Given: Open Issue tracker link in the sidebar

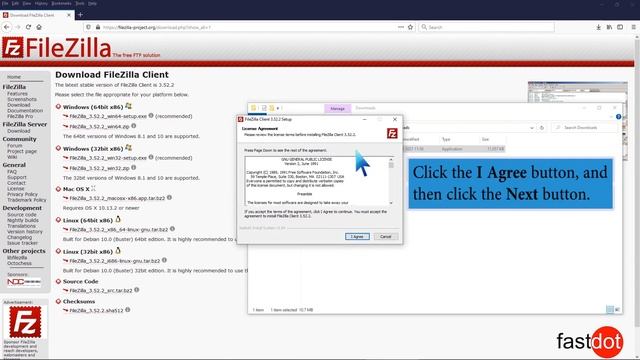Looking at the screenshot, I should (22, 243).
